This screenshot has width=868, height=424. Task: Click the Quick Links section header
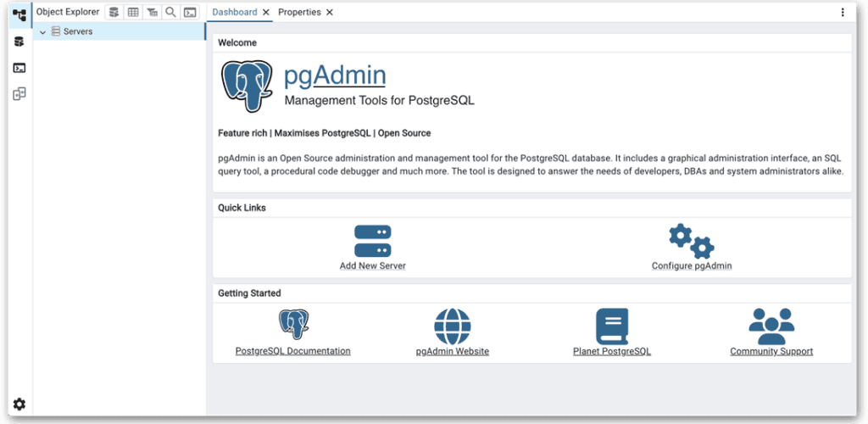(242, 208)
